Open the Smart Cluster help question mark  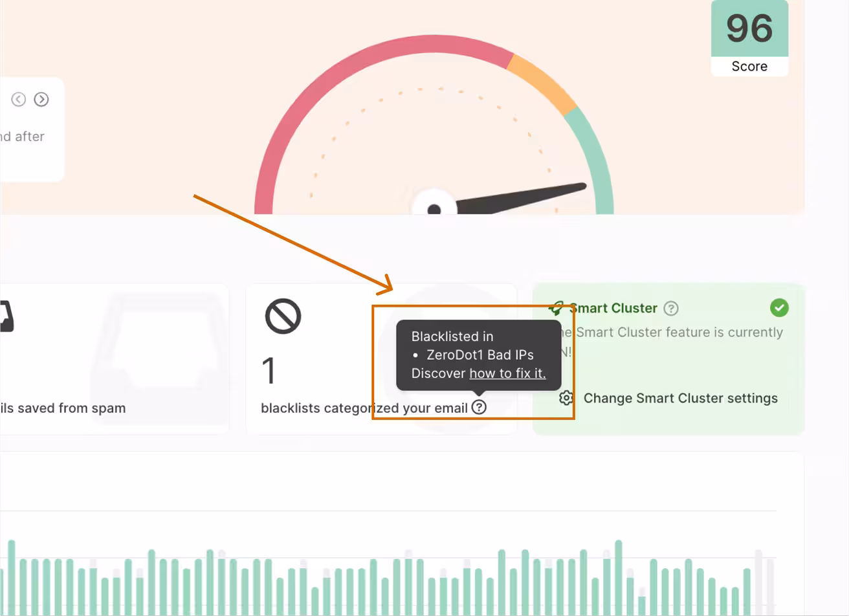pos(671,309)
